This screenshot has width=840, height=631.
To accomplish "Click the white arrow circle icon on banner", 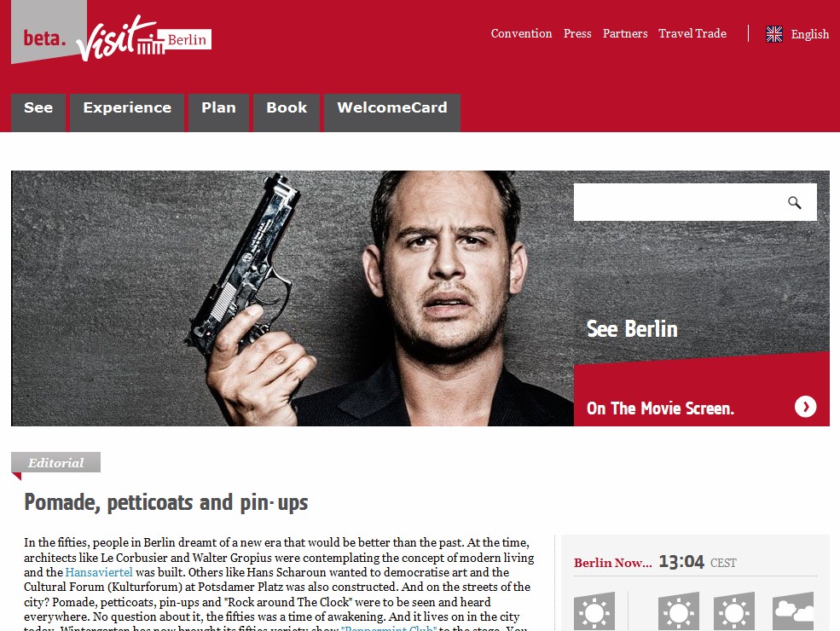I will pos(805,407).
